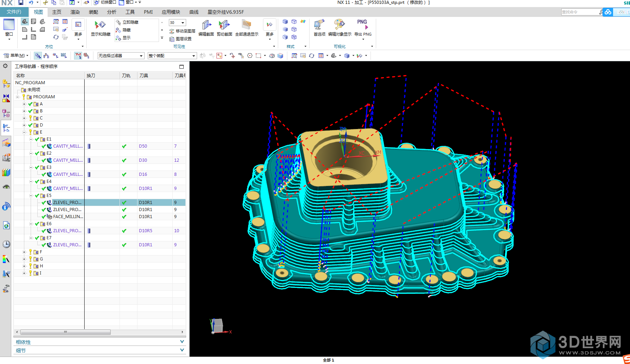The image size is (630, 364).
Task: Toggle the 显示 show option
Action: point(123,38)
